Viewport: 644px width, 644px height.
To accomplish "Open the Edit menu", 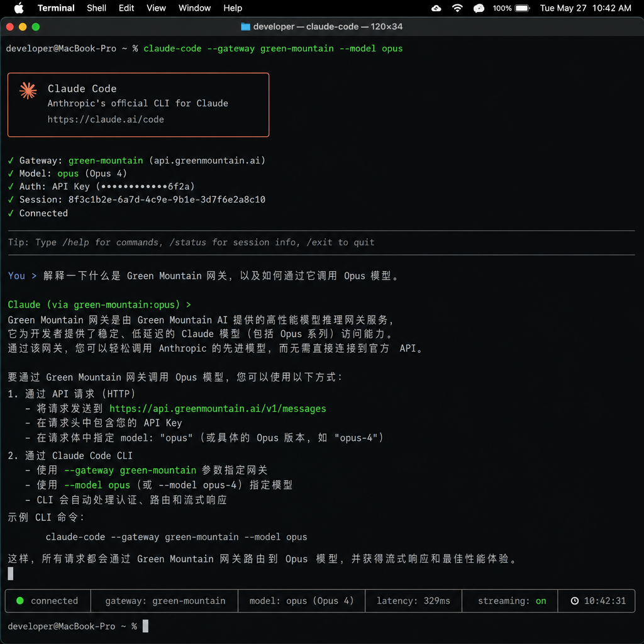I will tap(126, 8).
